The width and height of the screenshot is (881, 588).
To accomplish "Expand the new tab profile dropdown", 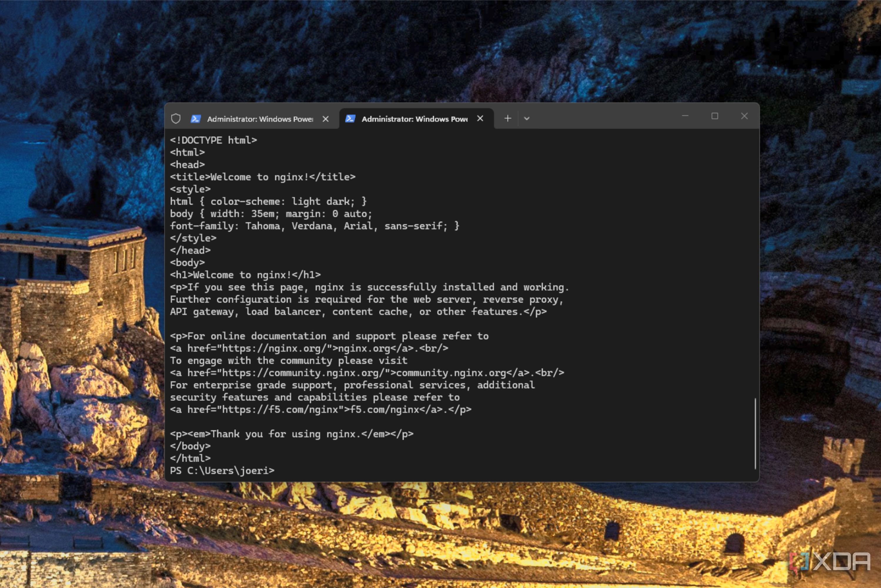I will 527,118.
